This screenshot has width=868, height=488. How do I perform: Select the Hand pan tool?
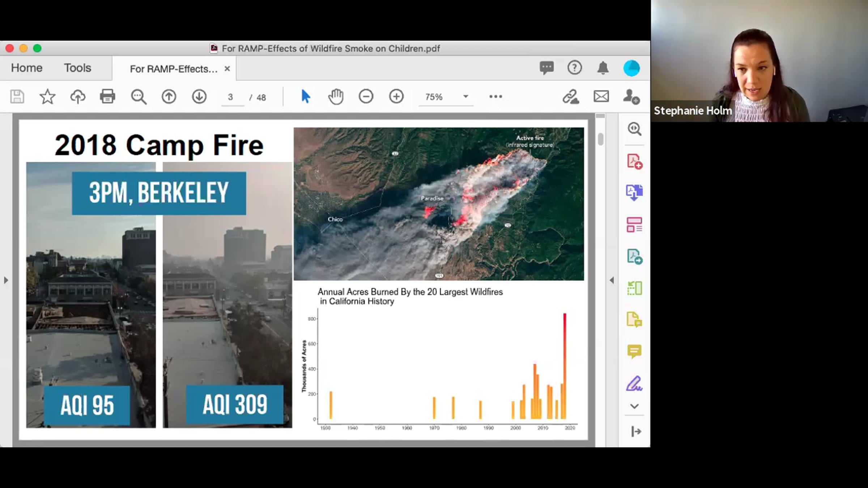pos(336,97)
